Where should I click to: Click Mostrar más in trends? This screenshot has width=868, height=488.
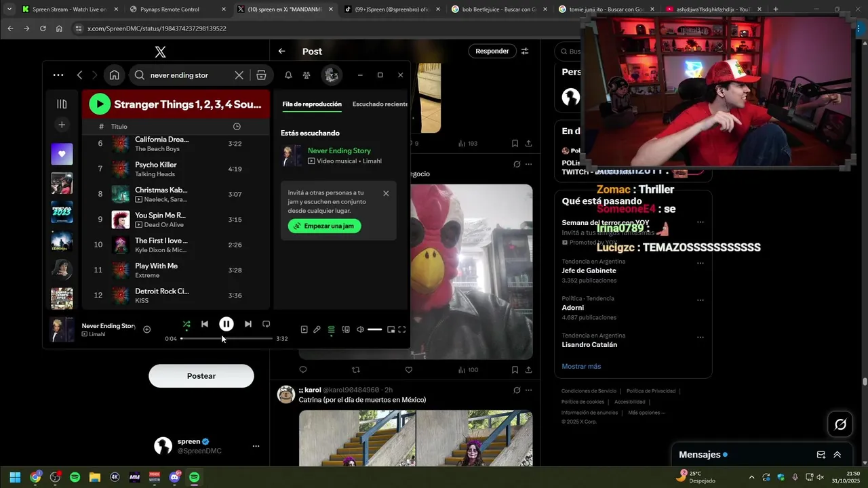coord(581,366)
